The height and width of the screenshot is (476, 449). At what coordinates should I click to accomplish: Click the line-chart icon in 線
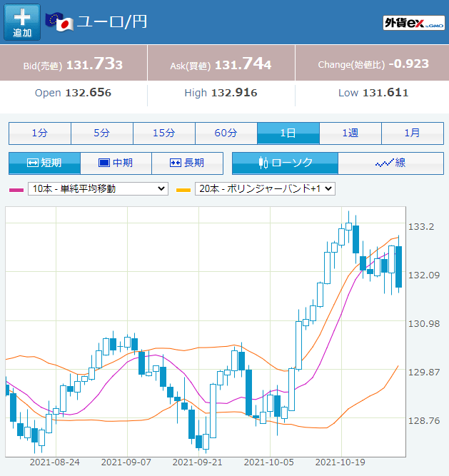pyautogui.click(x=384, y=163)
